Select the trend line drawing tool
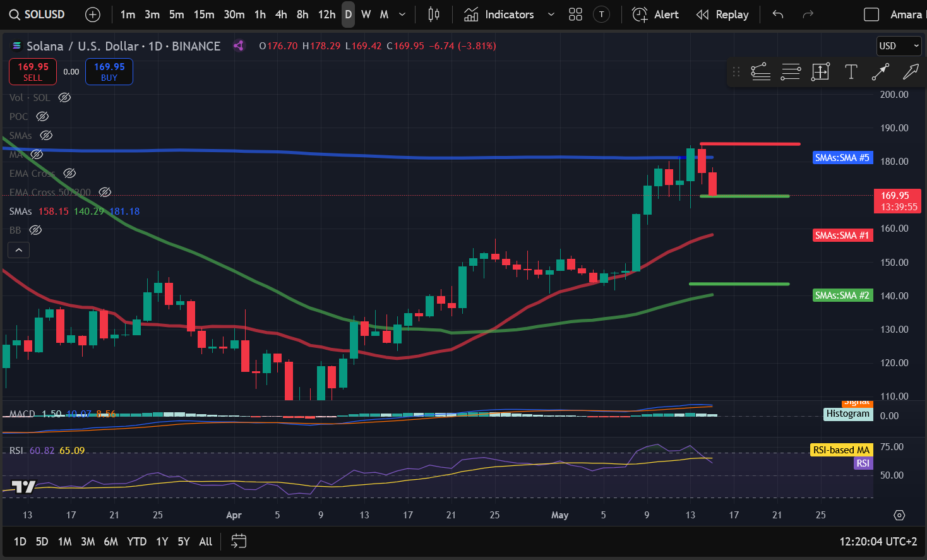927x560 pixels. [760, 72]
